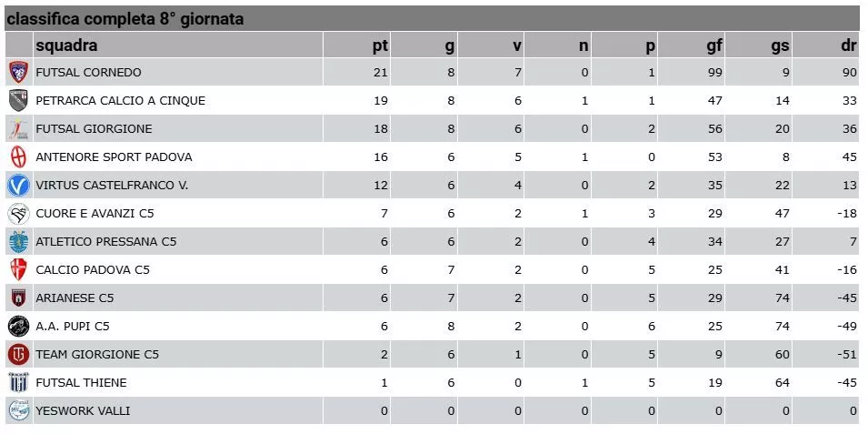Click the Team Giorgione C5 red logo

point(18,355)
